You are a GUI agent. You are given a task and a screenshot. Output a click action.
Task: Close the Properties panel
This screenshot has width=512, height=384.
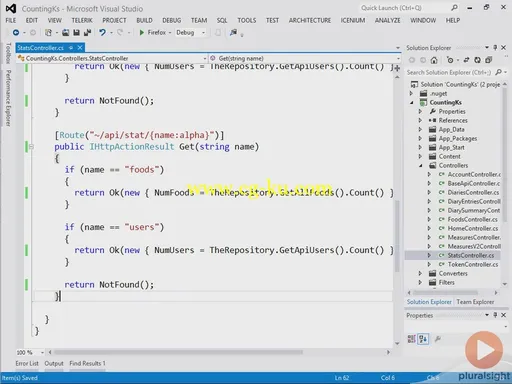(x=504, y=315)
